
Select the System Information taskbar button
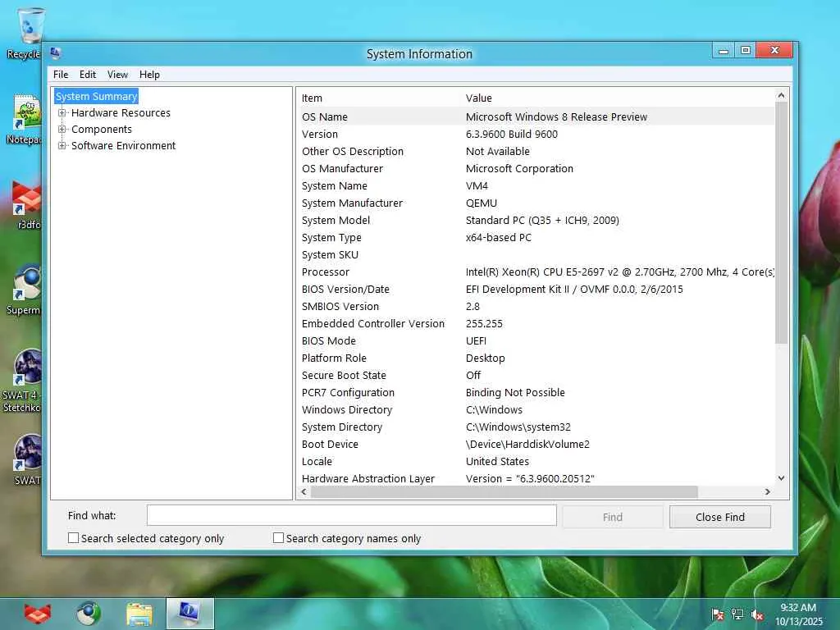click(189, 614)
